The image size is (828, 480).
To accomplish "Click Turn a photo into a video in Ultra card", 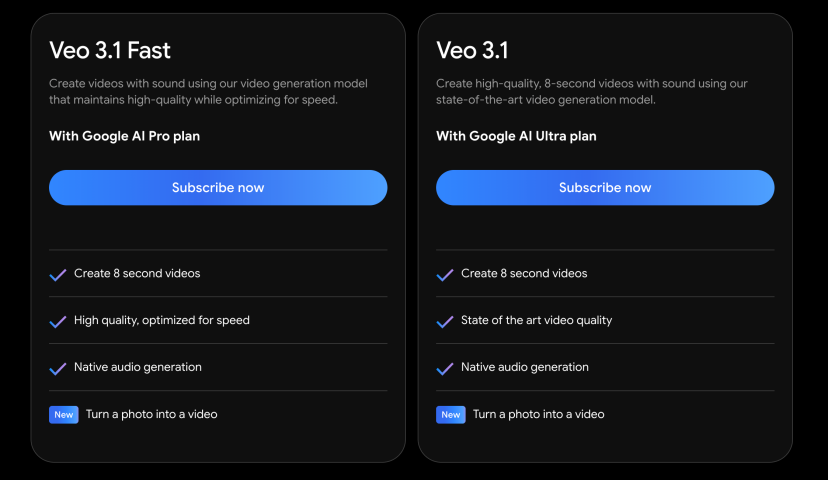I will (539, 414).
